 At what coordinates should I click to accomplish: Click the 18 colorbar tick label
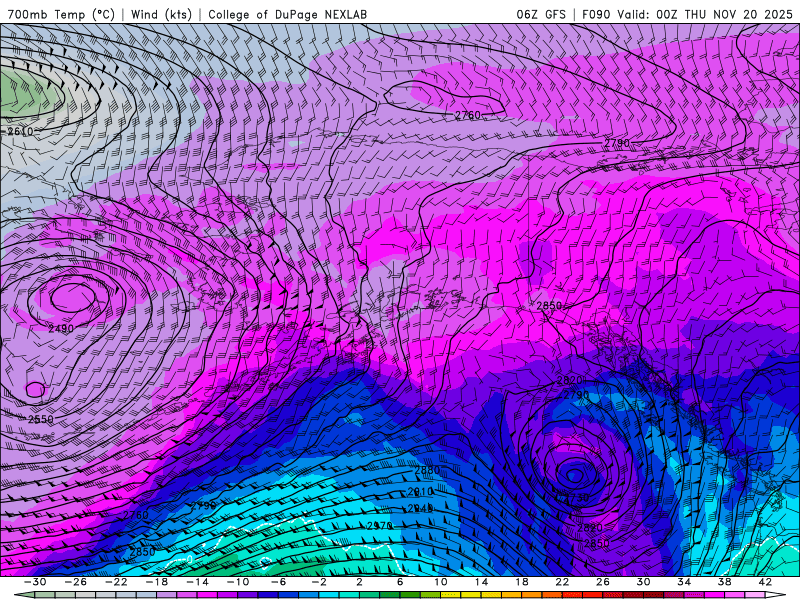pyautogui.click(x=522, y=582)
